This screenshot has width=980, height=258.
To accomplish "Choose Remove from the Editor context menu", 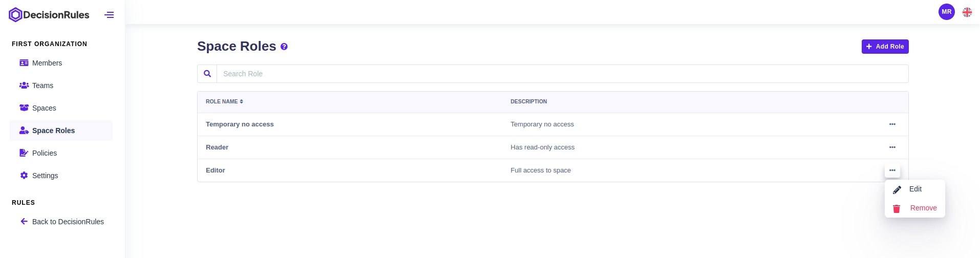I will point(923,208).
